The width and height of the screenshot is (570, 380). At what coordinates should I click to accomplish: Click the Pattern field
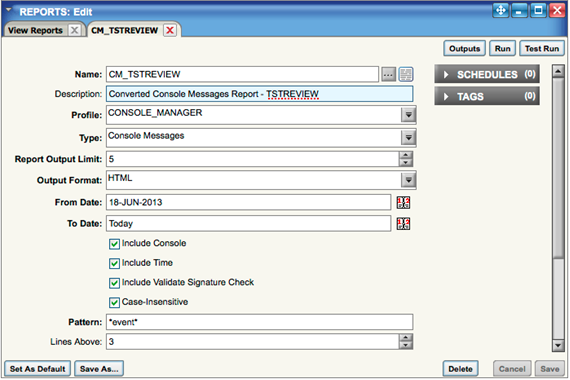(260, 322)
